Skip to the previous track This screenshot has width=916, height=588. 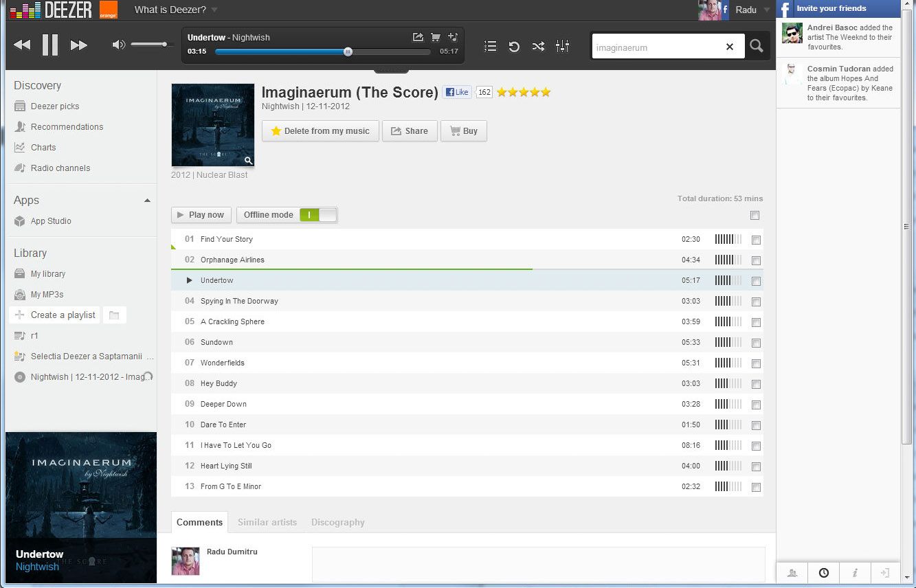pos(22,45)
